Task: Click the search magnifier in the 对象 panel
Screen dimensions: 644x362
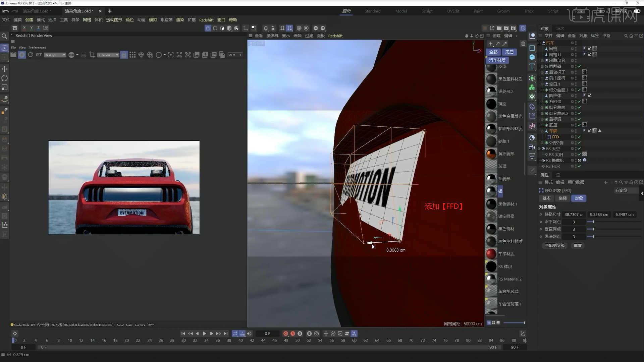Action: pos(626,36)
